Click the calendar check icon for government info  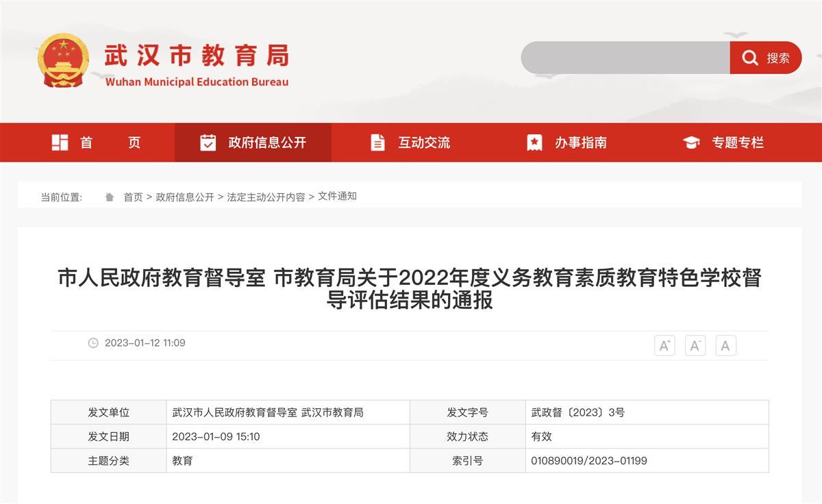click(208, 142)
